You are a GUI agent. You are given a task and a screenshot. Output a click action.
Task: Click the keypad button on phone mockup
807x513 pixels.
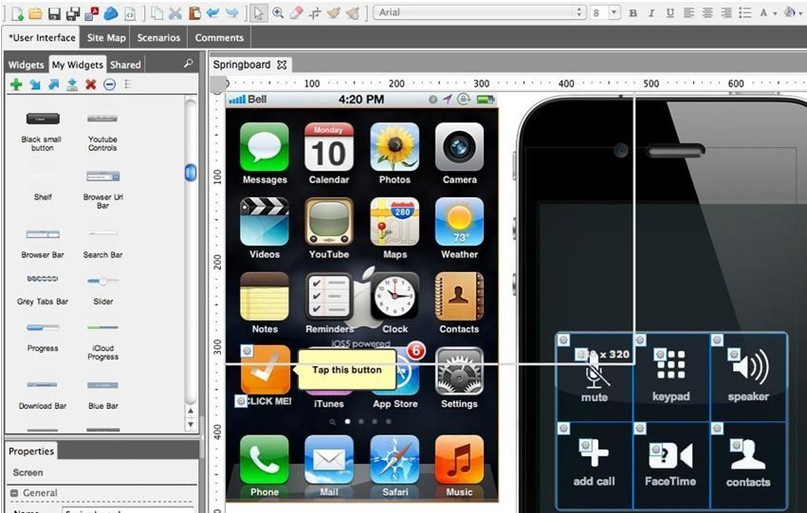coord(671,374)
